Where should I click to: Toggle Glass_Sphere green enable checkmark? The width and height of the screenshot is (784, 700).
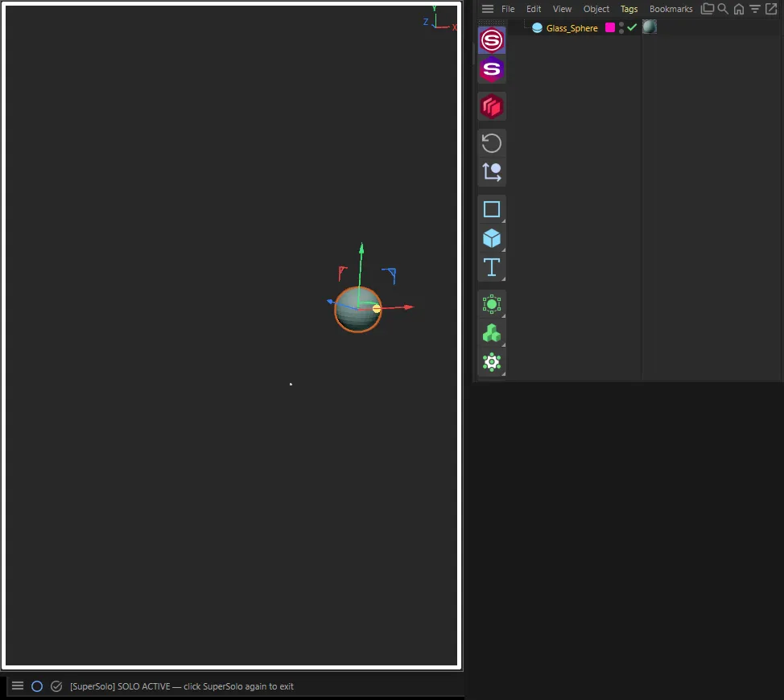tap(632, 27)
